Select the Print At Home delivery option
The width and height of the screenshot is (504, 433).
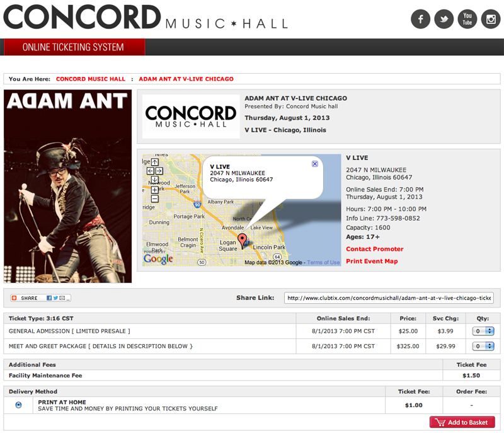18,405
